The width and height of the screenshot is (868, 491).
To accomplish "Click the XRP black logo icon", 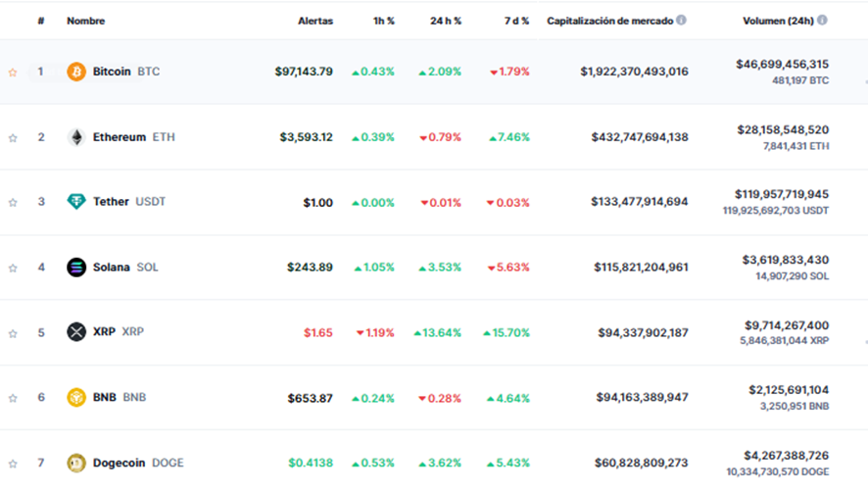I will pos(76,332).
